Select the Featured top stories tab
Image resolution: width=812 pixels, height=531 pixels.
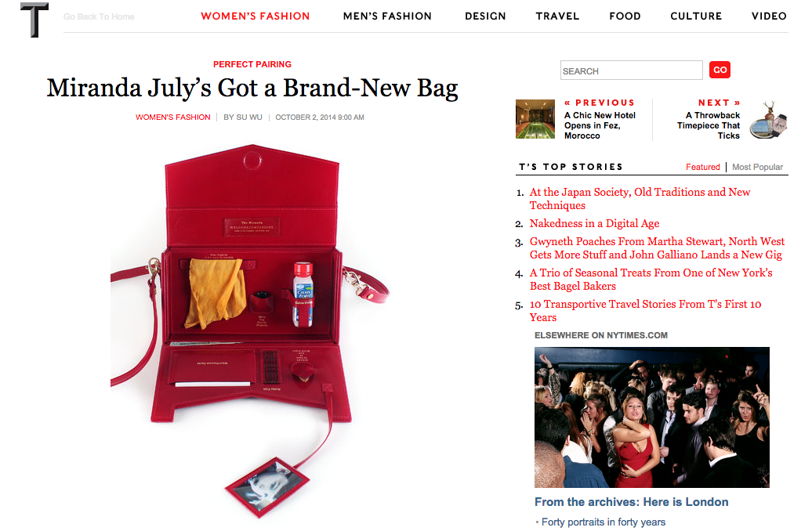pos(703,167)
